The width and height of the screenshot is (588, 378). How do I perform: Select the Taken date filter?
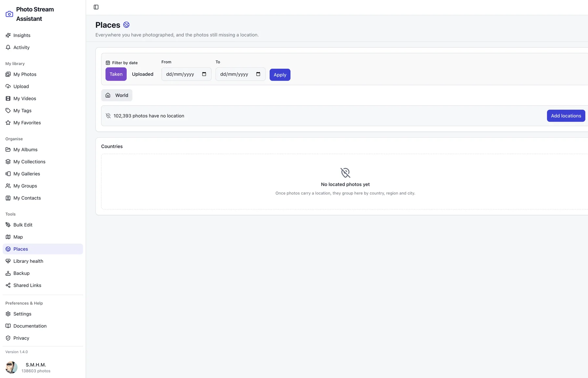tap(116, 74)
